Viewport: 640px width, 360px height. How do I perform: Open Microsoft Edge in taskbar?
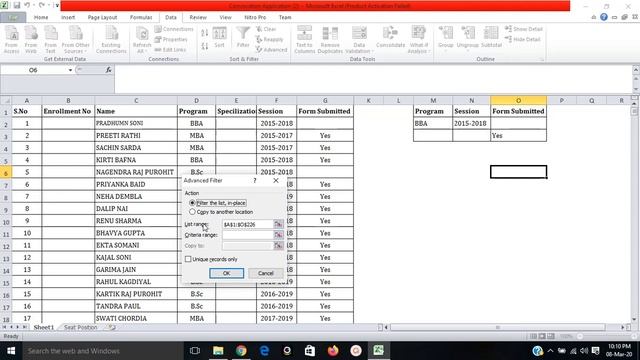(x=264, y=351)
